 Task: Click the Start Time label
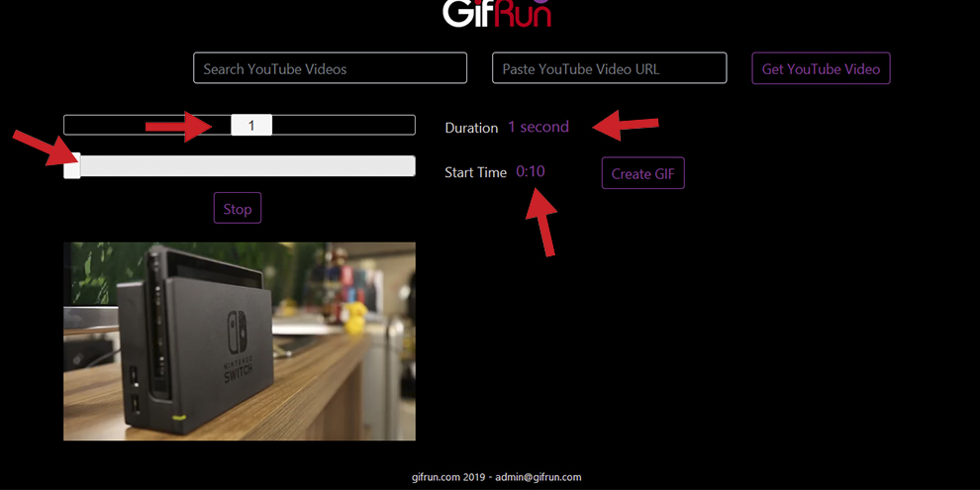coord(475,172)
